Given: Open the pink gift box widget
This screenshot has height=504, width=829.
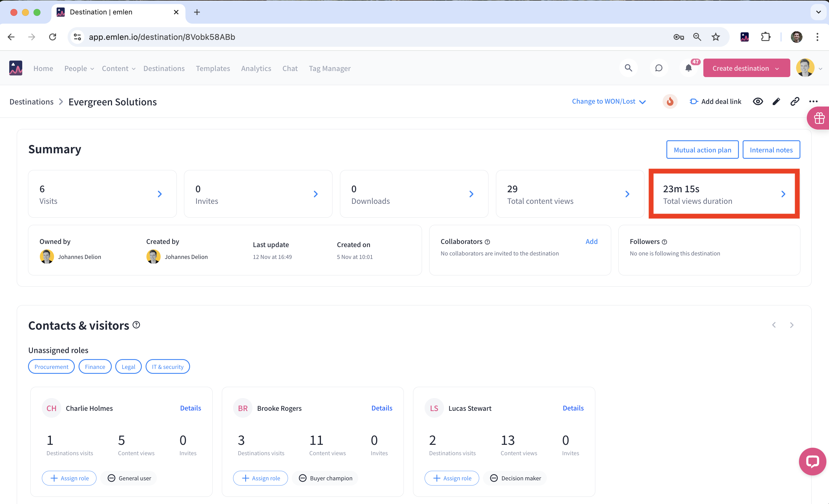Looking at the screenshot, I should click(819, 118).
